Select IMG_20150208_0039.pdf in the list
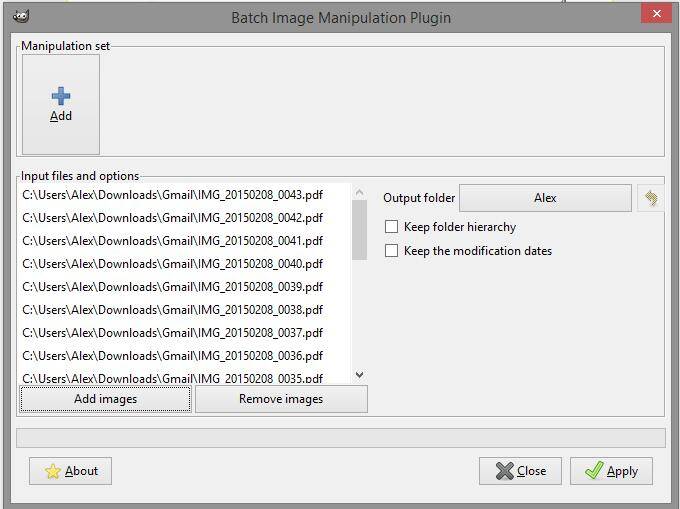Screen dimensions: 680x509 [x=184, y=287]
